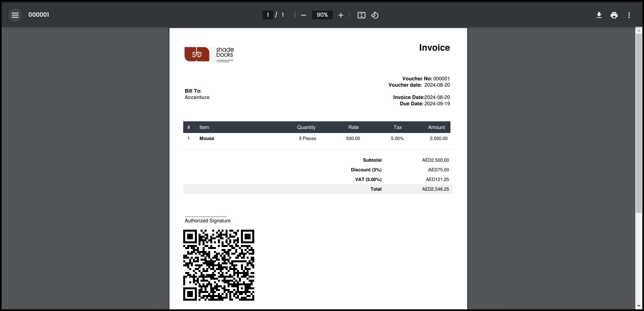644x311 pixels.
Task: Click the -AED75.00 discount value
Action: coord(438,170)
